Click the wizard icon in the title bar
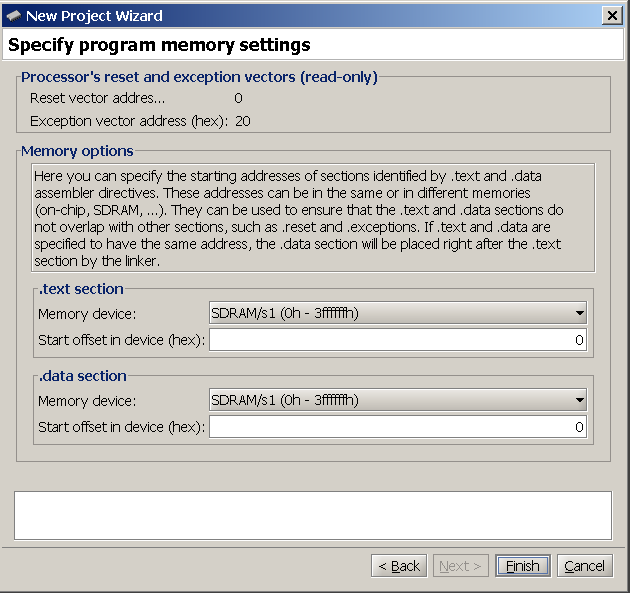 [x=14, y=16]
